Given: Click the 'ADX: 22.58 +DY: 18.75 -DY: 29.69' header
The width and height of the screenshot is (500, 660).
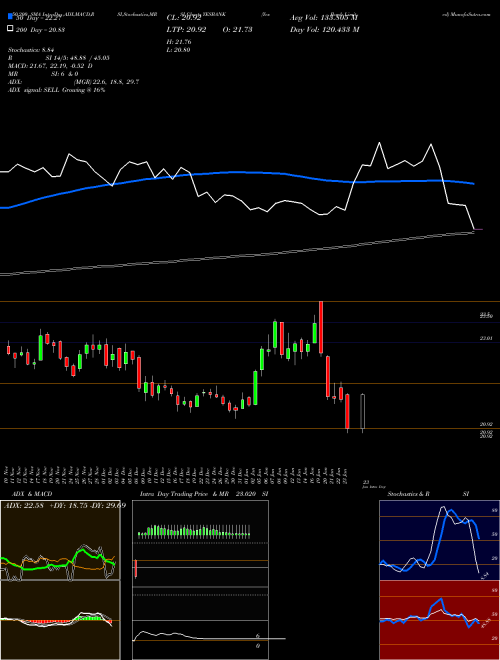Looking at the screenshot, I should [x=65, y=505].
